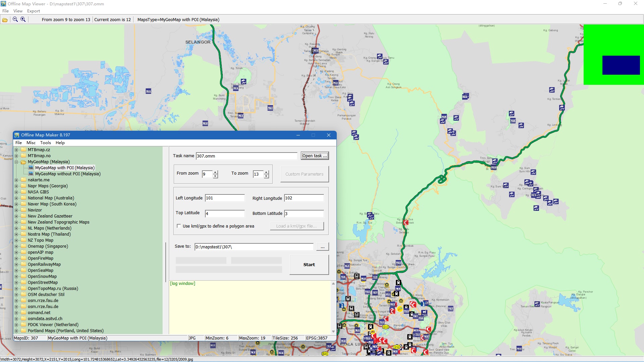Click the NASA GIBS folder icon
Image resolution: width=644 pixels, height=362 pixels.
[23, 192]
